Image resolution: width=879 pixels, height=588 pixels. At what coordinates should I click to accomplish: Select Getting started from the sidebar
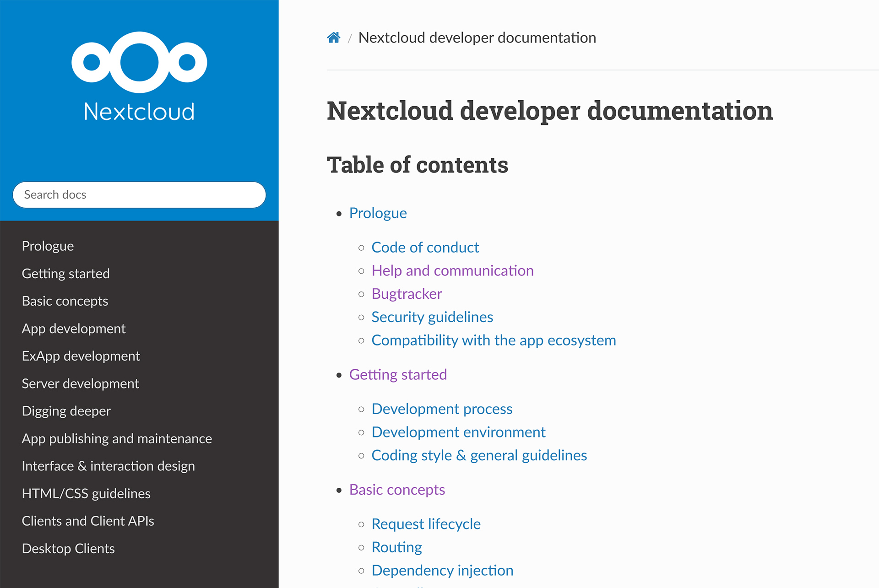(x=65, y=273)
